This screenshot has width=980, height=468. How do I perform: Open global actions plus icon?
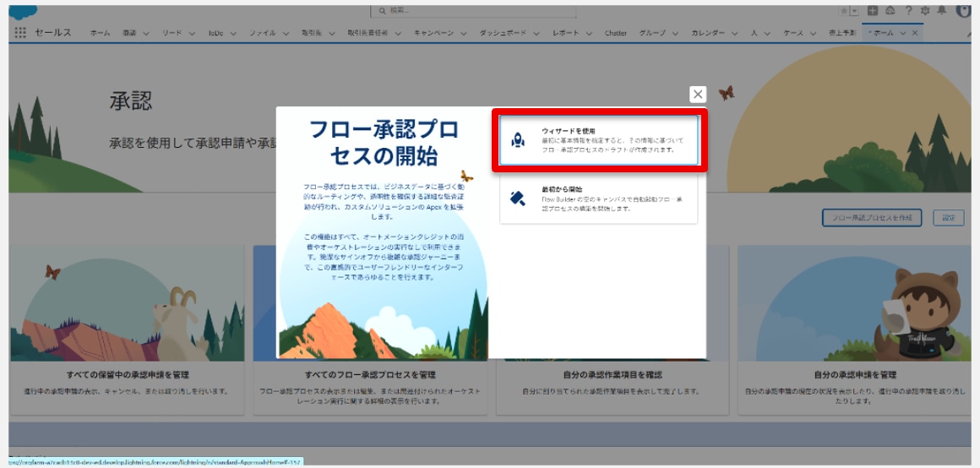[873, 11]
